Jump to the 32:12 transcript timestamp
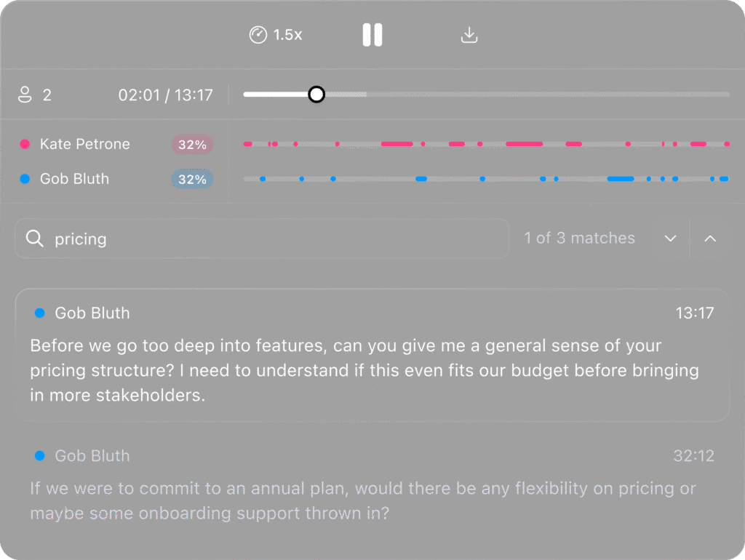745x560 pixels. (x=693, y=456)
